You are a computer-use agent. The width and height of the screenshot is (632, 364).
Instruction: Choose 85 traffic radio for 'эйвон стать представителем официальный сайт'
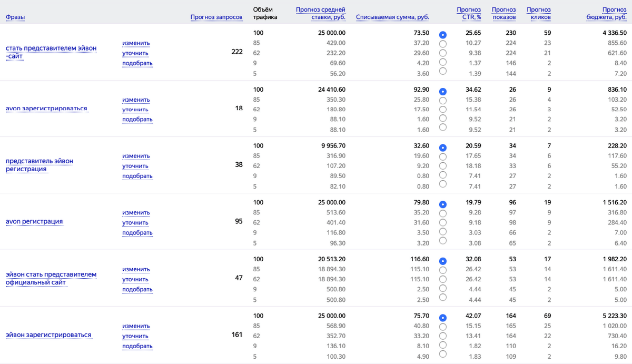click(x=442, y=270)
